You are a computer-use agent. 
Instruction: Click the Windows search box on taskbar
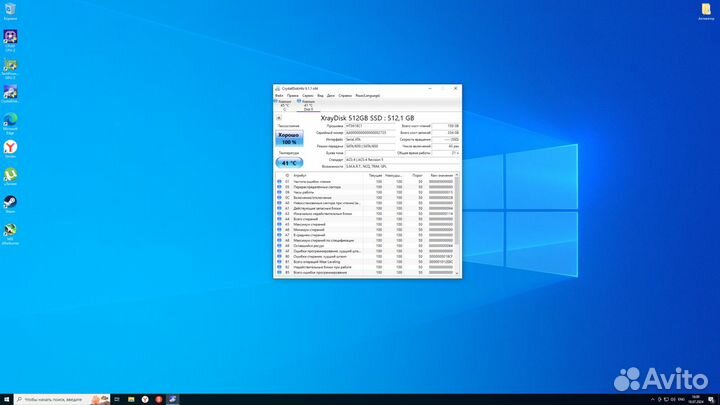click(x=62, y=399)
